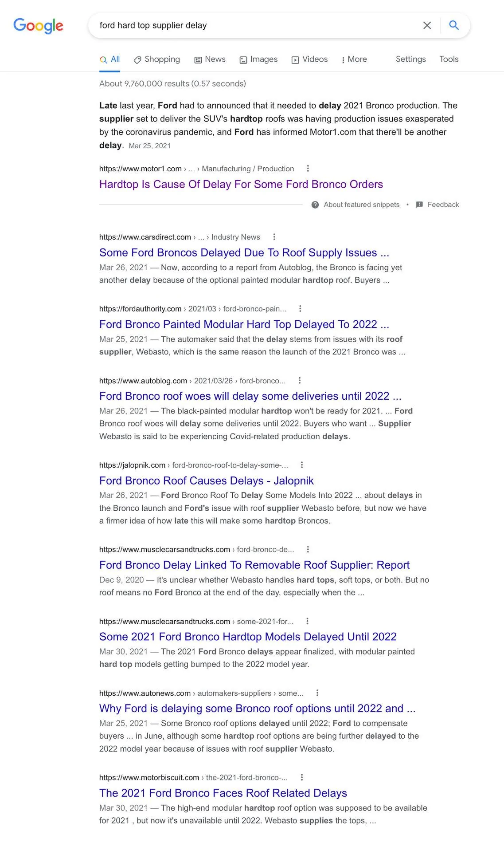504x843 pixels.
Task: Open three-dot menu for motor1.com result
Action: (308, 169)
